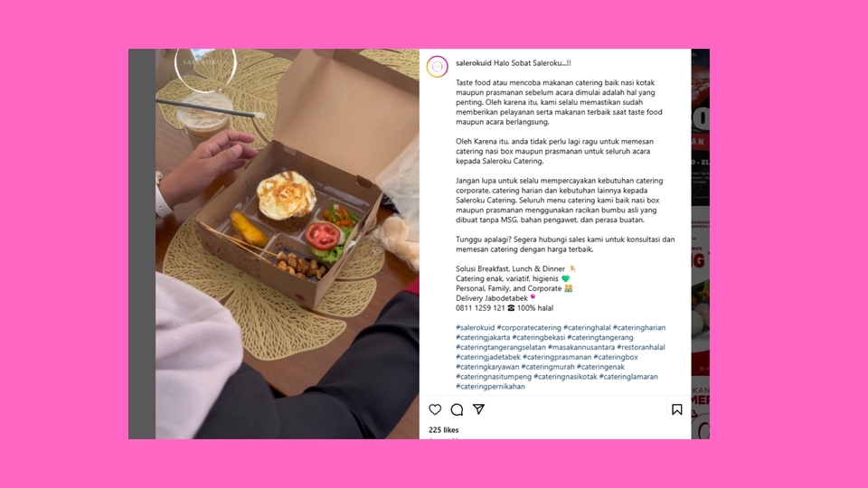Open salerokuid profile picture avatar
Viewport: 868px width, 488px height.
438,66
